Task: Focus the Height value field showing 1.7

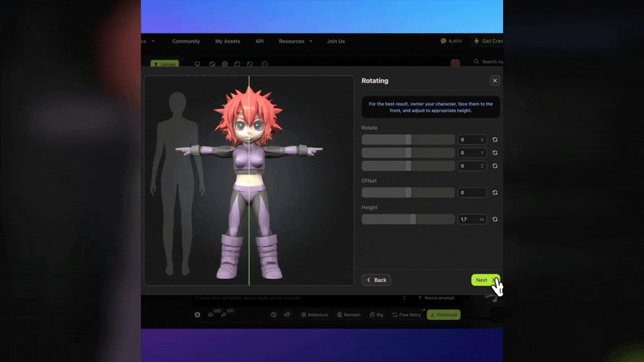Action: 472,219
